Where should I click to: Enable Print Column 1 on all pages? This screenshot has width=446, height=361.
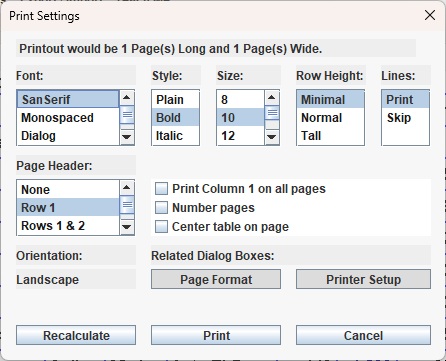coord(162,189)
